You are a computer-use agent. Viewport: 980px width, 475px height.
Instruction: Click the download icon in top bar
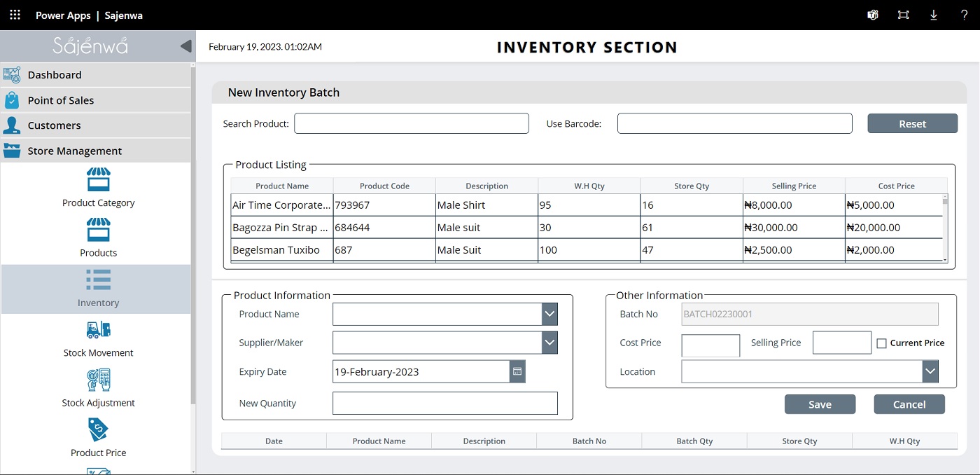pos(934,15)
